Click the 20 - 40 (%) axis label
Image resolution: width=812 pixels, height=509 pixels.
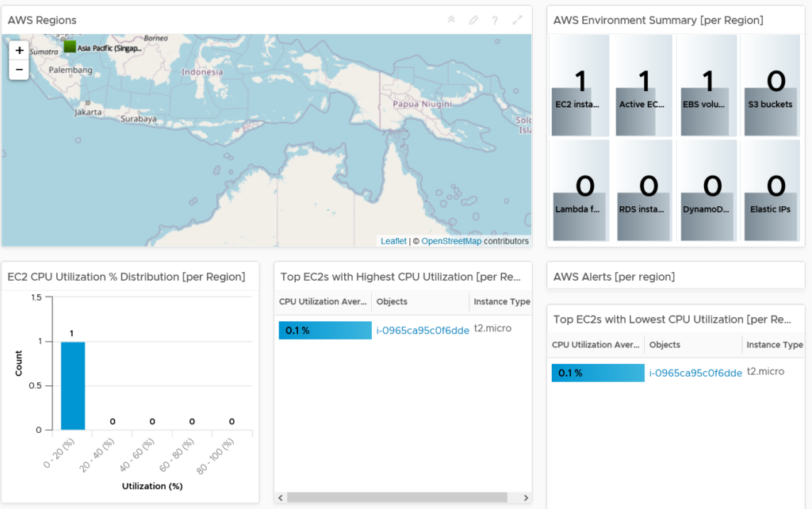click(97, 454)
